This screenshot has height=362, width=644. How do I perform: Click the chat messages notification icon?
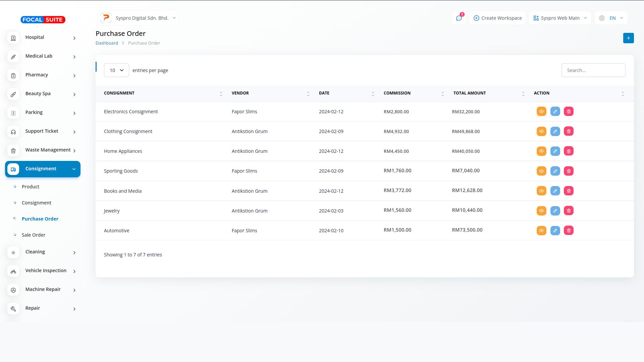[459, 18]
